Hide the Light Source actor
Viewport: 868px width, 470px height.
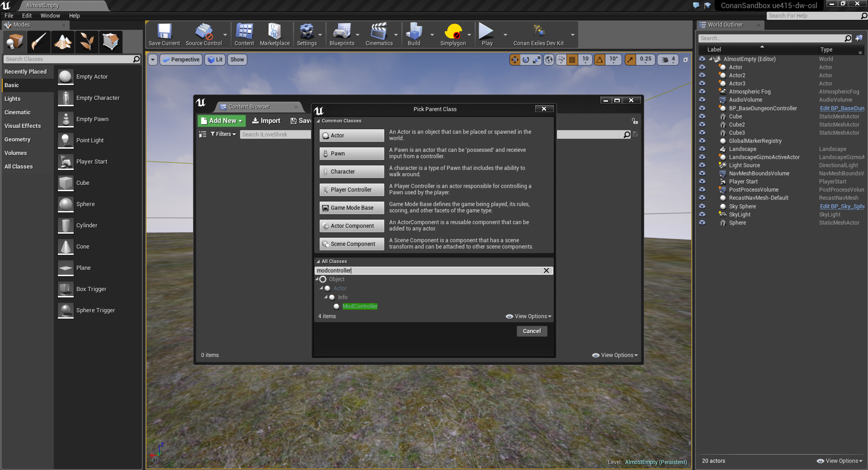click(702, 165)
